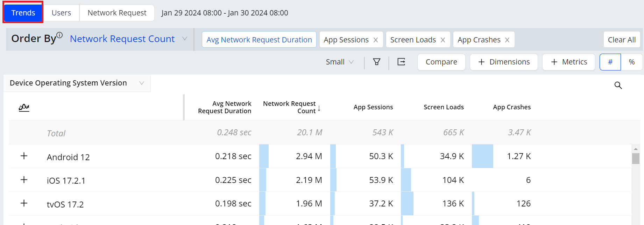Viewport: 644px width, 225px height.
Task: Expand the iOS 17.2.1 row
Action: coord(24,180)
